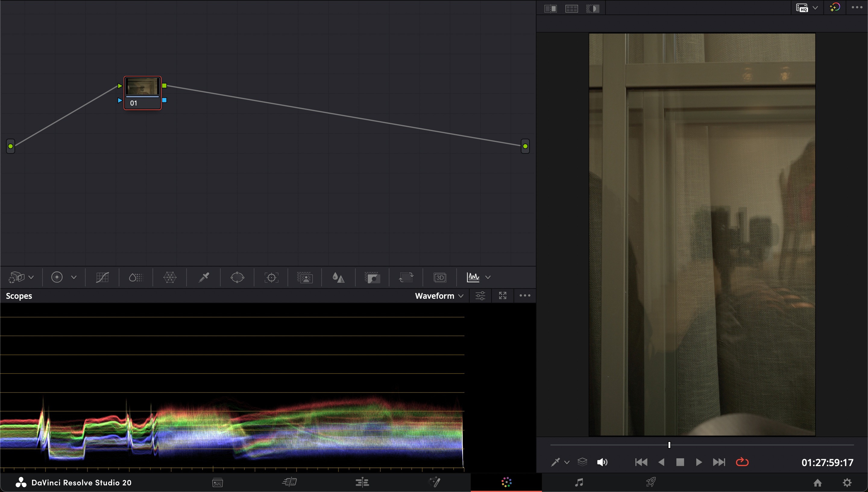Open the viewer options three-dot menu
The height and width of the screenshot is (492, 868).
(x=857, y=8)
